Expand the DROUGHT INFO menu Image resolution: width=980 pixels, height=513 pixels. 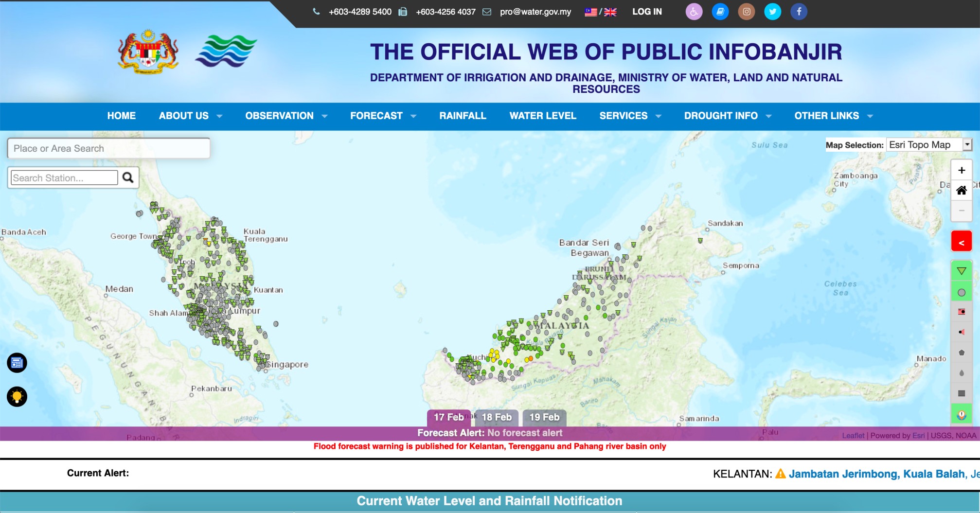click(728, 116)
